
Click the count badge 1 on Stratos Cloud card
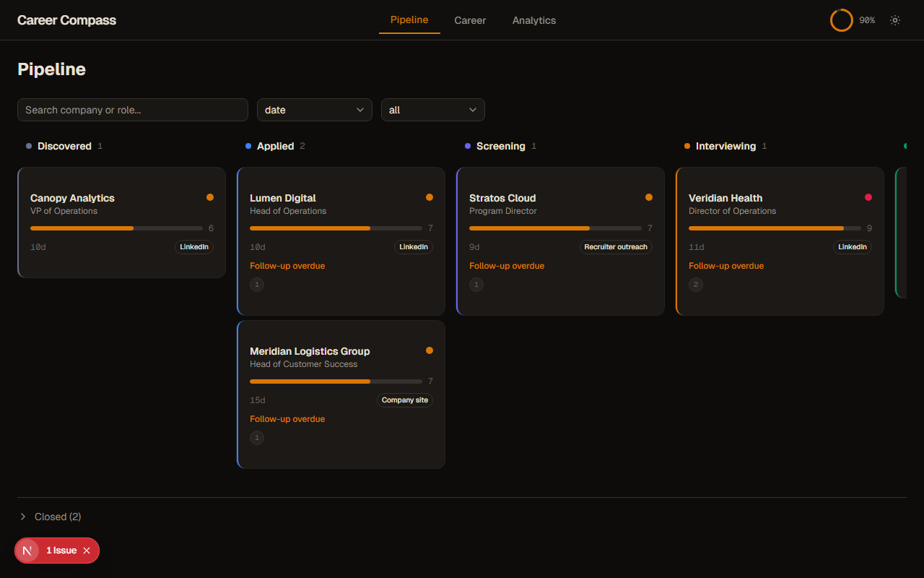(x=476, y=285)
